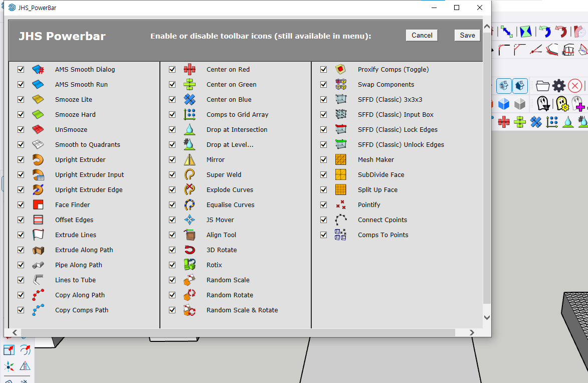The height and width of the screenshot is (383, 588).
Task: Click the "Extrude Along Path" label
Action: [x=84, y=250]
